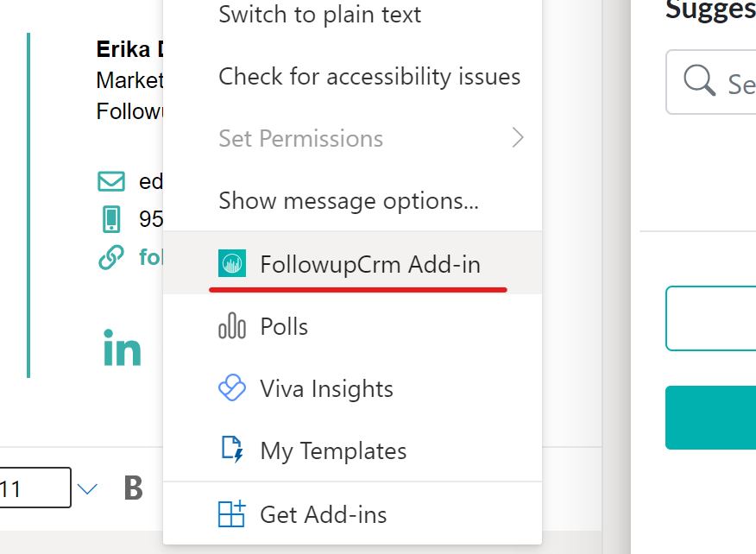Click the mobile phone icon

coord(110,218)
